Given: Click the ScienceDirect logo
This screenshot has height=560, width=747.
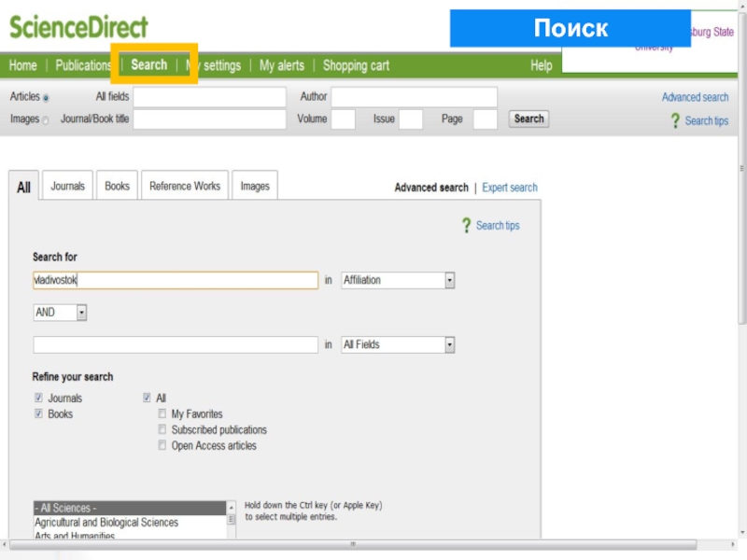Looking at the screenshot, I should tap(78, 27).
